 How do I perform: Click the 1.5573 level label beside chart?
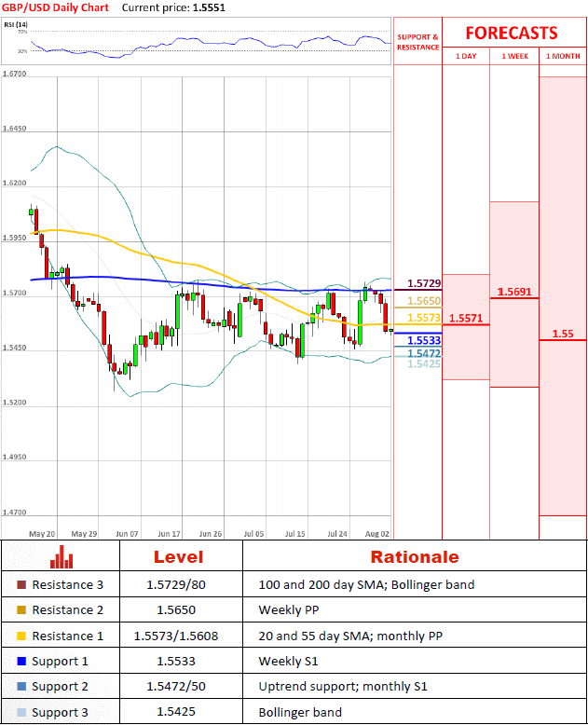tap(424, 318)
